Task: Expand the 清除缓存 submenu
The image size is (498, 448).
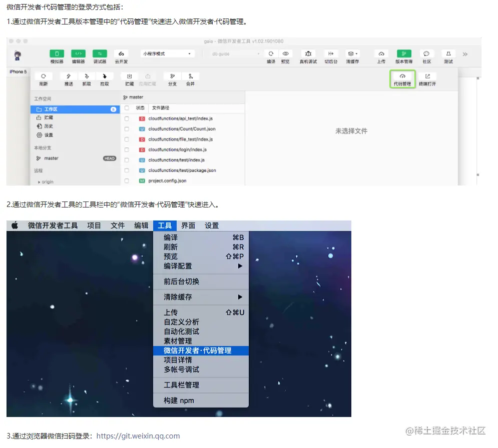Action: (x=201, y=297)
